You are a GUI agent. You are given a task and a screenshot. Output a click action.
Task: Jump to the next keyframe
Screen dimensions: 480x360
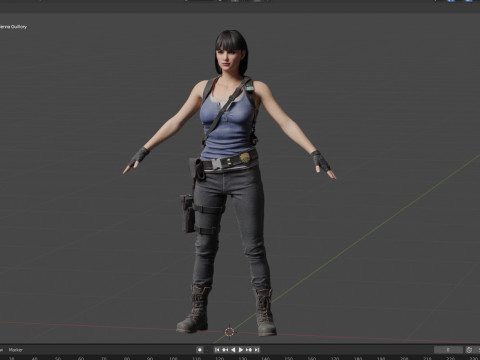pos(249,350)
